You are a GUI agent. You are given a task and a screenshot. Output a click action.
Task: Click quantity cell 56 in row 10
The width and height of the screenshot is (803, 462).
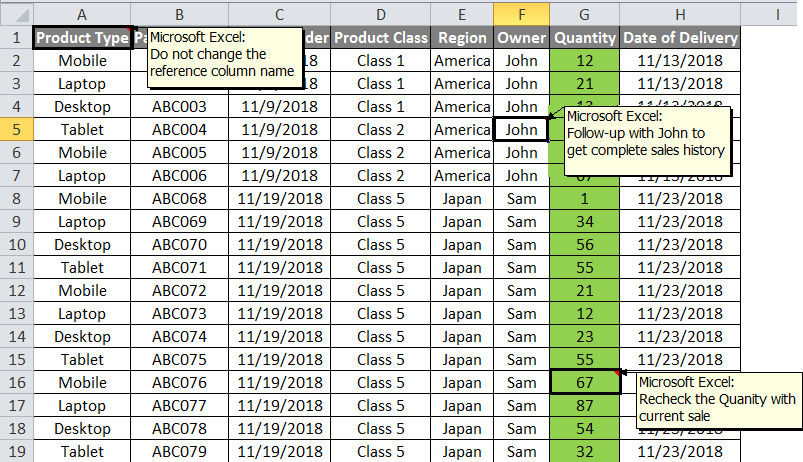click(x=584, y=245)
